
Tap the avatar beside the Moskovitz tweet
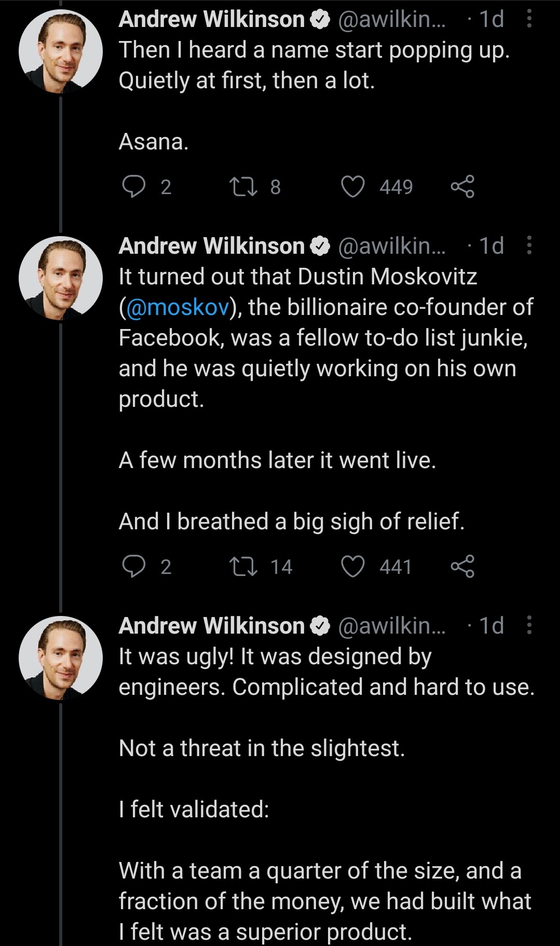(x=61, y=278)
